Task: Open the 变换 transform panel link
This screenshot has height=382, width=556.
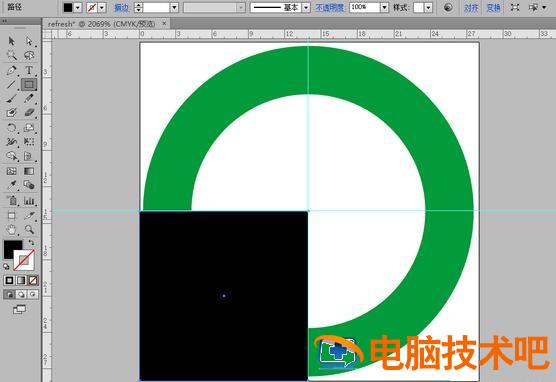Action: click(493, 7)
